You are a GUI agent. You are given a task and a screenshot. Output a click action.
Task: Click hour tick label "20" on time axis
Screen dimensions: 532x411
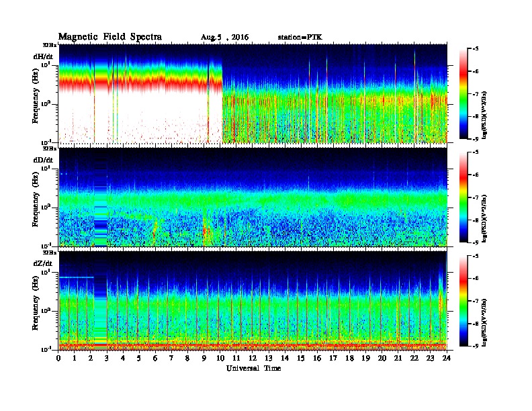[382, 359]
